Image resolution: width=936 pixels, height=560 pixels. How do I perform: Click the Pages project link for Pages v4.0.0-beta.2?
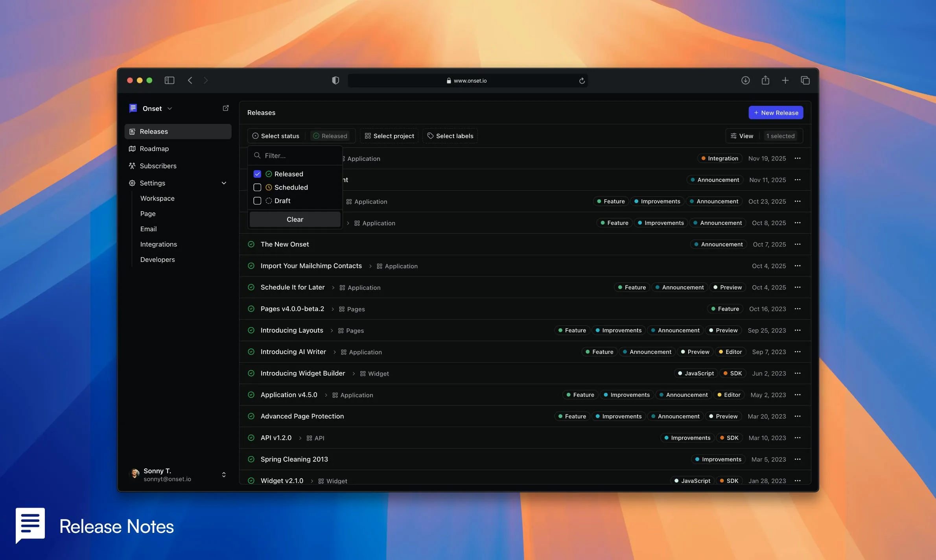[x=352, y=309]
